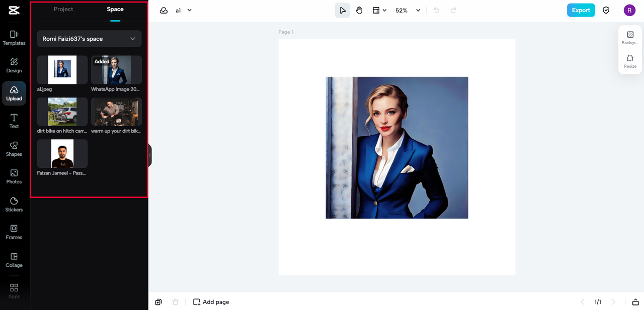
Task: Click the Export button
Action: [x=581, y=10]
